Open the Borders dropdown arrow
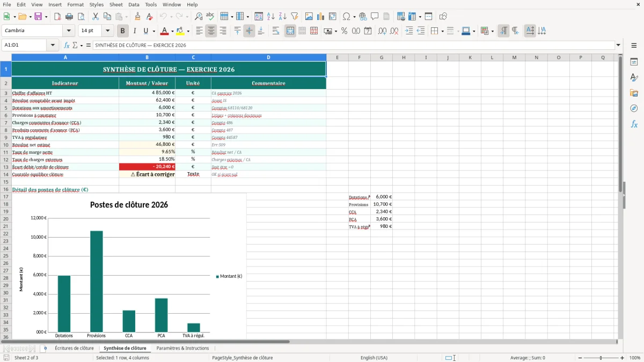Screen dimensions: 644x362 442,31
